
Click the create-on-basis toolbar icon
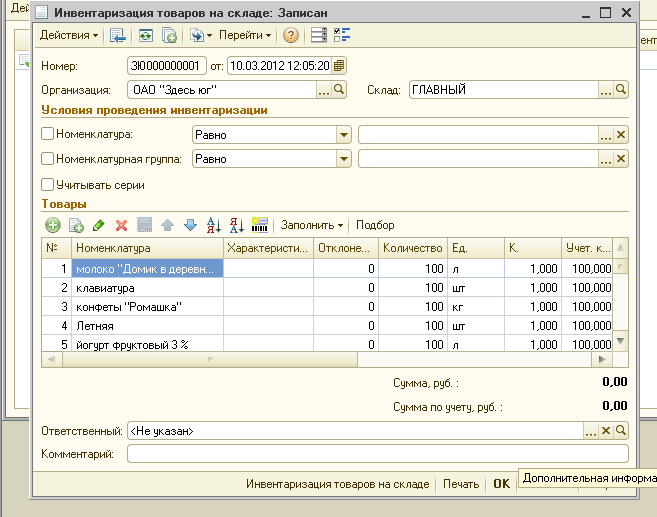pyautogui.click(x=200, y=35)
